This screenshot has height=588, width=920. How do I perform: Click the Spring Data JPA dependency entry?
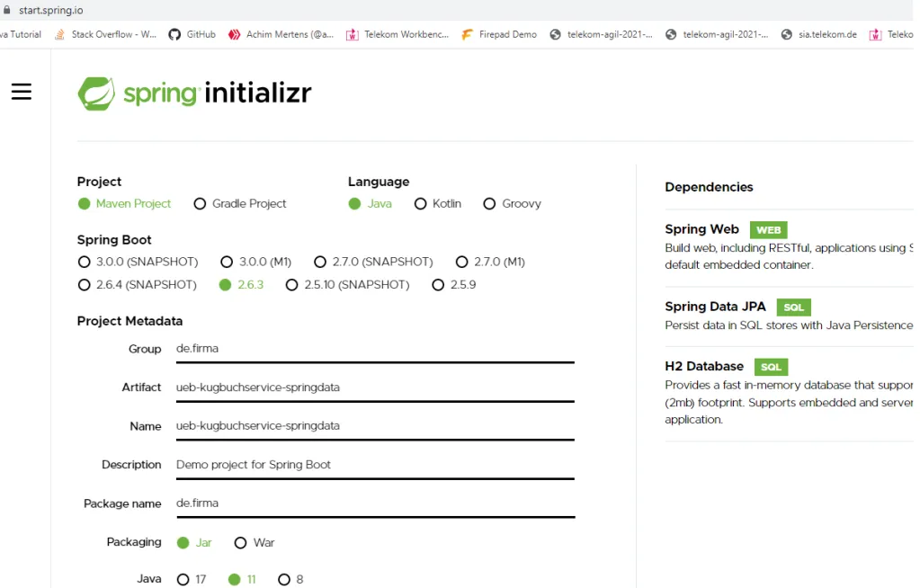pos(790,316)
